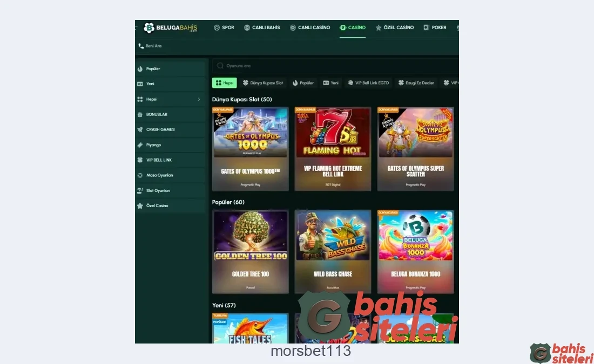The image size is (594, 364).
Task: Click the BONUSLAR gift icon
Action: (141, 114)
